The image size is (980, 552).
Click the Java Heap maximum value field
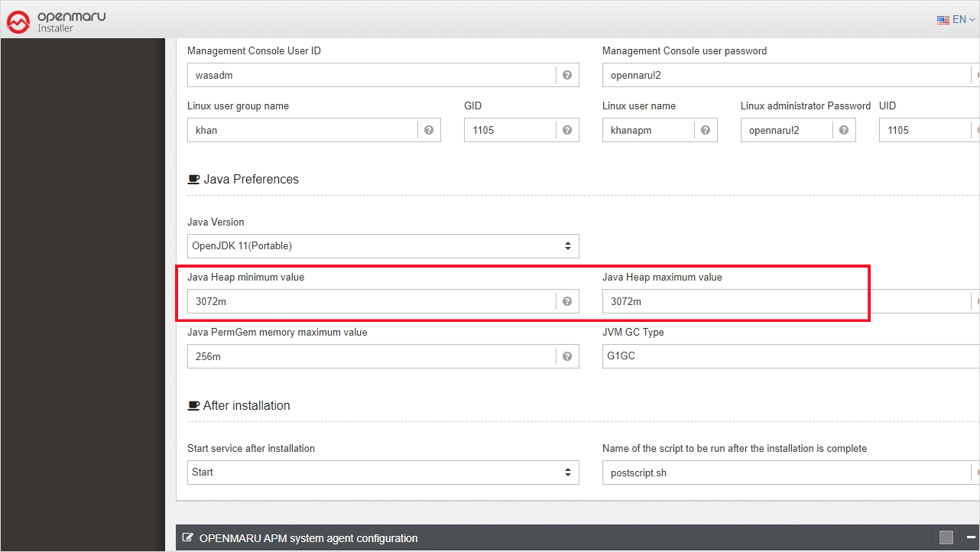[784, 301]
